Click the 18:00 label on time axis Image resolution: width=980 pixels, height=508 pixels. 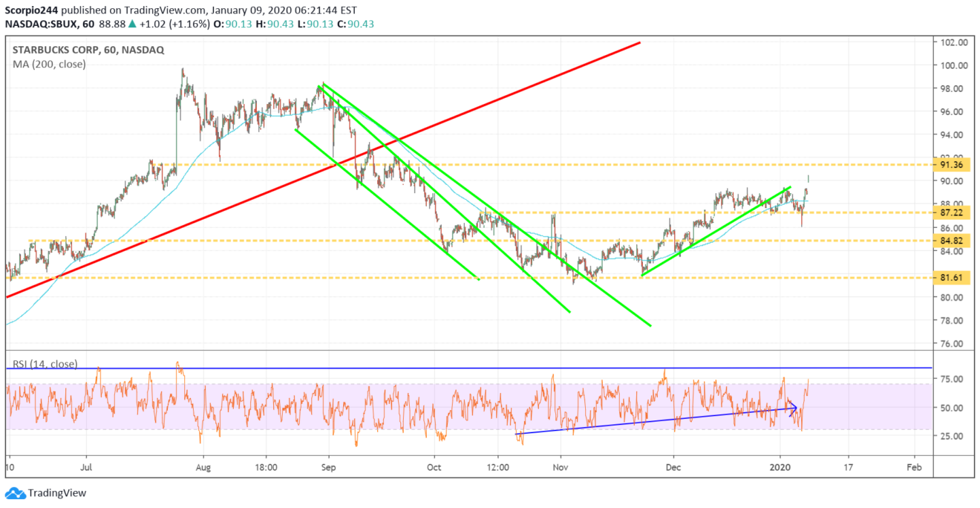pos(266,468)
